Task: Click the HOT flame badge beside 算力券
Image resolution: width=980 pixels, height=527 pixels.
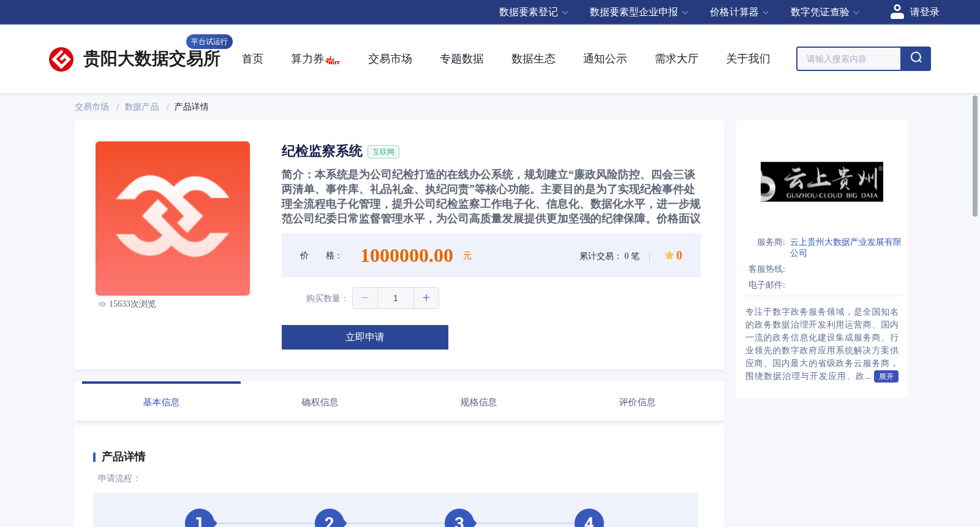Action: (333, 61)
